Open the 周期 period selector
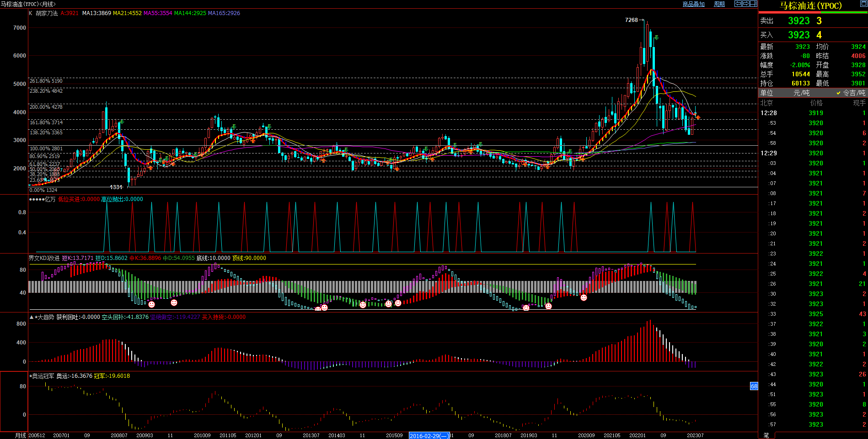The image size is (868, 439). [x=719, y=4]
